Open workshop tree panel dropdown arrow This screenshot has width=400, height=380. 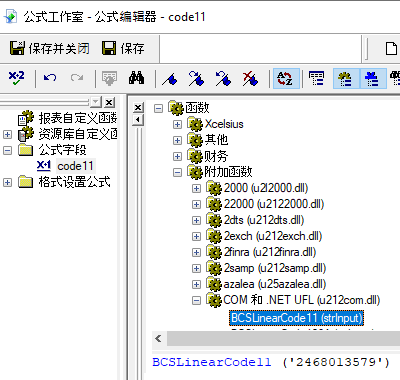tap(96, 102)
